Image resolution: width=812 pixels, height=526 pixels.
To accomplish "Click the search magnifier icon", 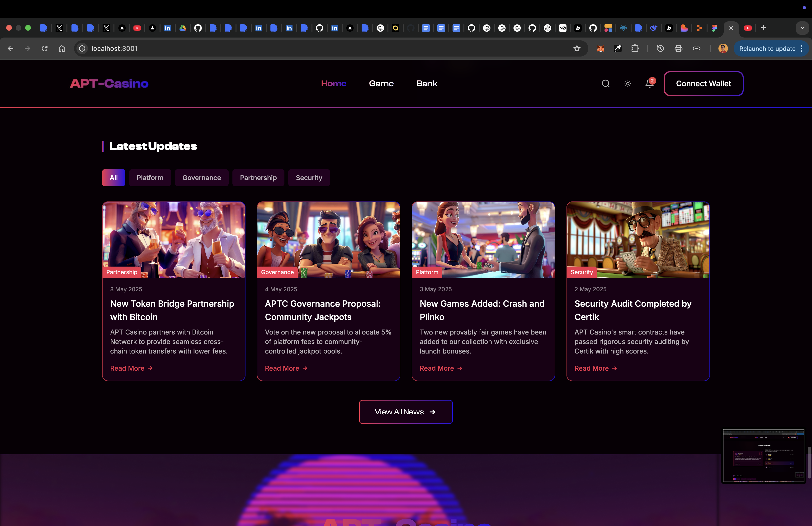I will click(x=606, y=84).
